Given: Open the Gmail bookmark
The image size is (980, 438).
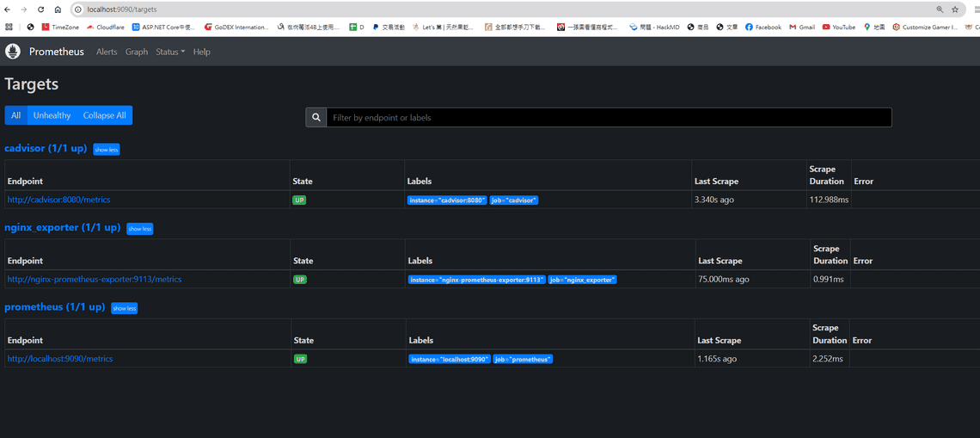Looking at the screenshot, I should (801, 27).
